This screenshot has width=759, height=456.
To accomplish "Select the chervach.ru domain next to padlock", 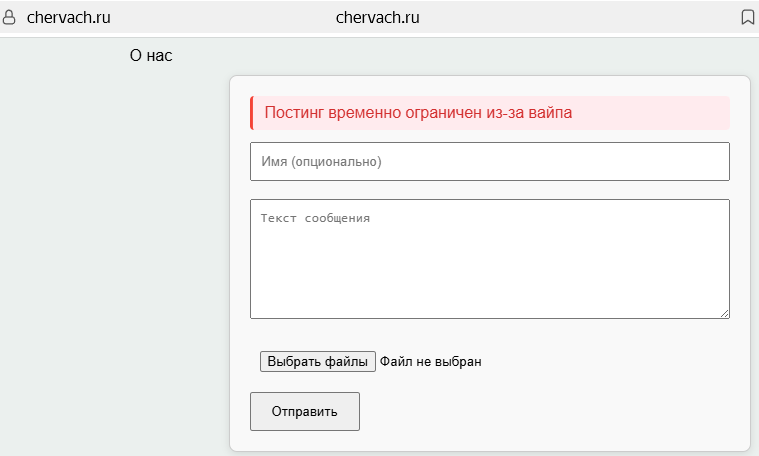I will coord(69,17).
